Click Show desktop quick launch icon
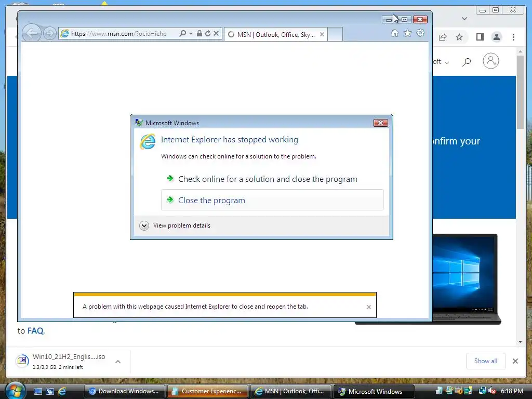The width and height of the screenshot is (532, 399). (38, 391)
